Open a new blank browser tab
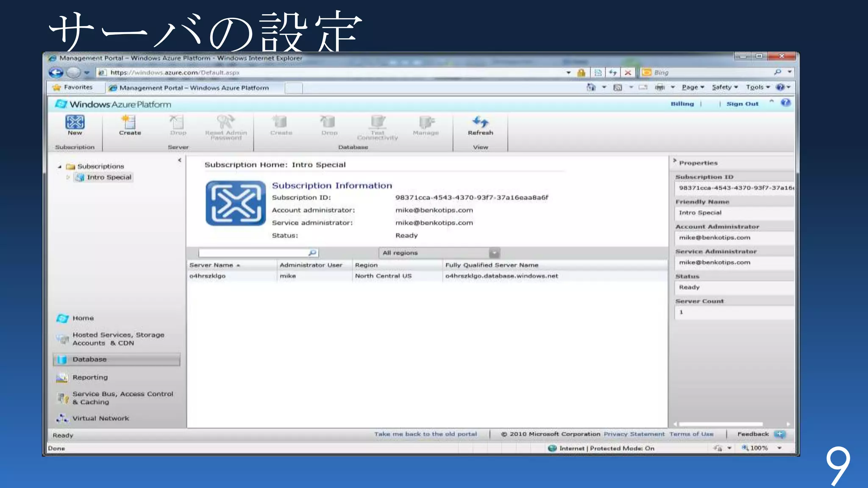 point(293,88)
